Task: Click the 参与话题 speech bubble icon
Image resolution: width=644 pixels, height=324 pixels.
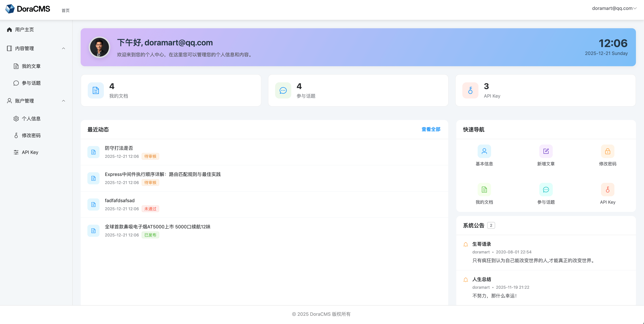Action: pos(16,83)
